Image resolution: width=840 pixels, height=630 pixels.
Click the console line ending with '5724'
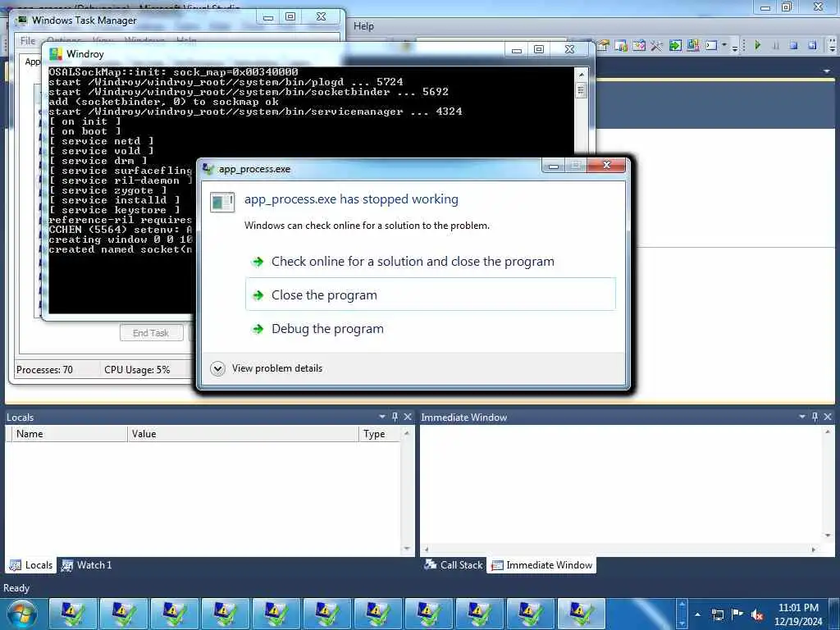point(226,82)
